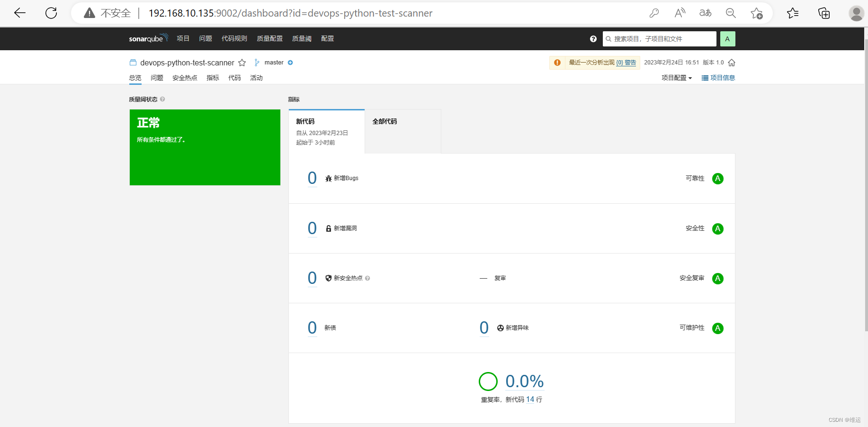Click the new debt count 0
The image size is (868, 427).
click(312, 328)
